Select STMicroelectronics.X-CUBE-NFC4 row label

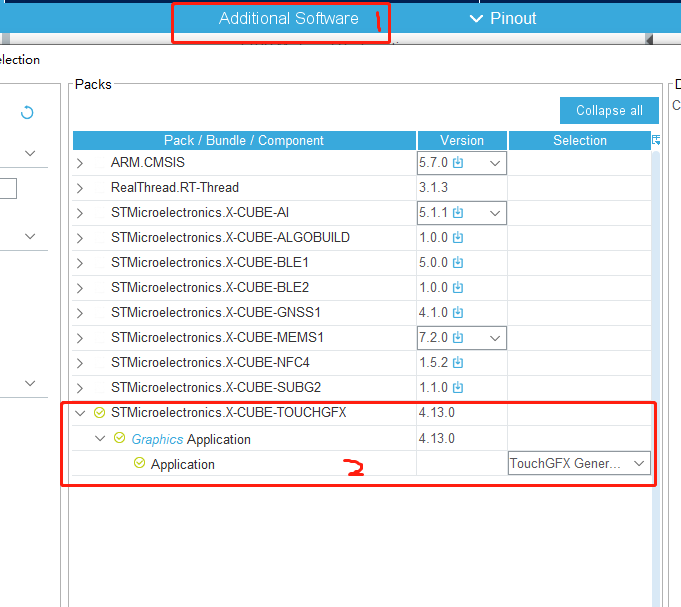210,362
